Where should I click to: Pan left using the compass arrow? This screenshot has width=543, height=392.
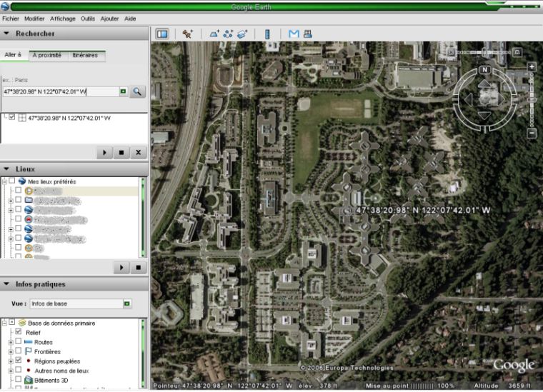[469, 99]
